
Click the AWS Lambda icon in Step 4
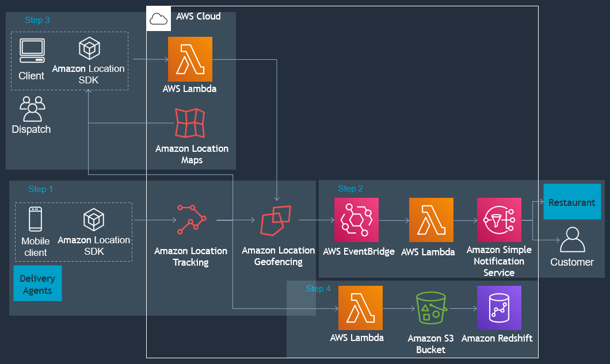click(360, 308)
